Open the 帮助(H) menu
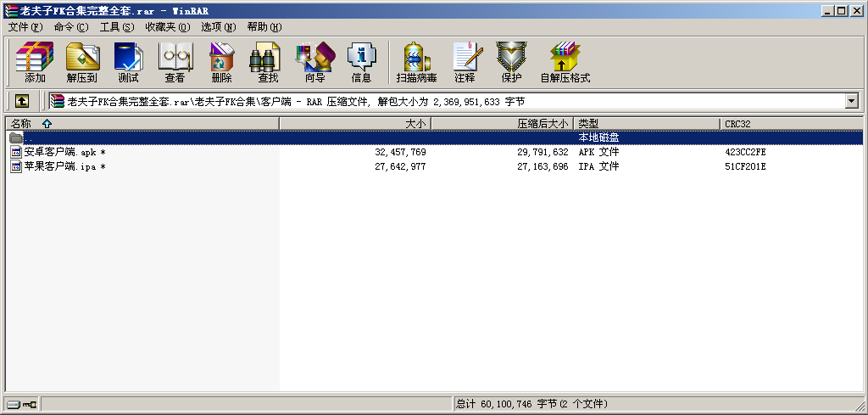 click(x=264, y=27)
